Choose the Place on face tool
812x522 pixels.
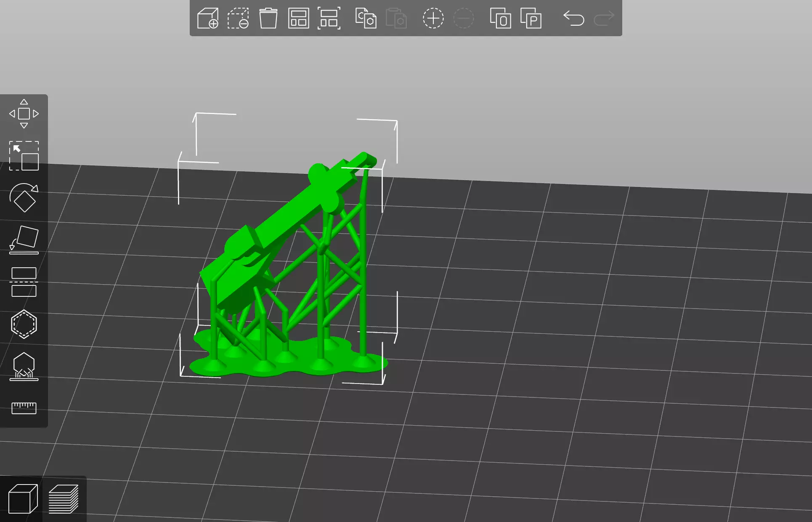click(24, 240)
